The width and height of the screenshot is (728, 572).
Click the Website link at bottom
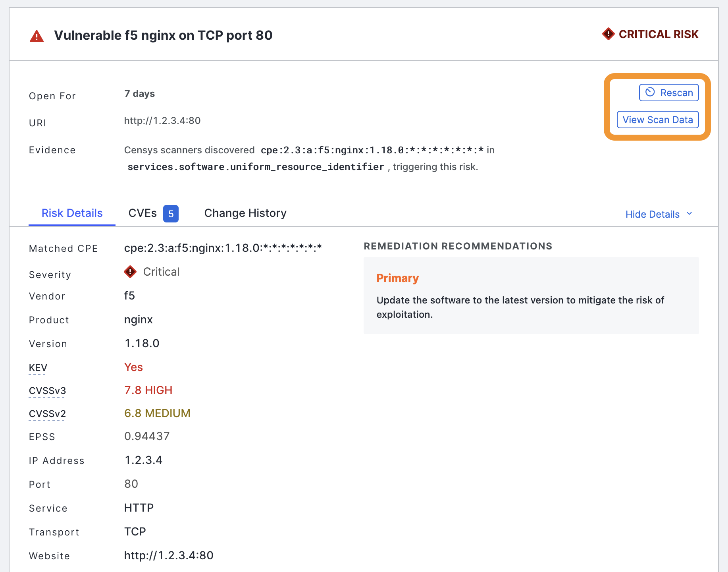169,555
